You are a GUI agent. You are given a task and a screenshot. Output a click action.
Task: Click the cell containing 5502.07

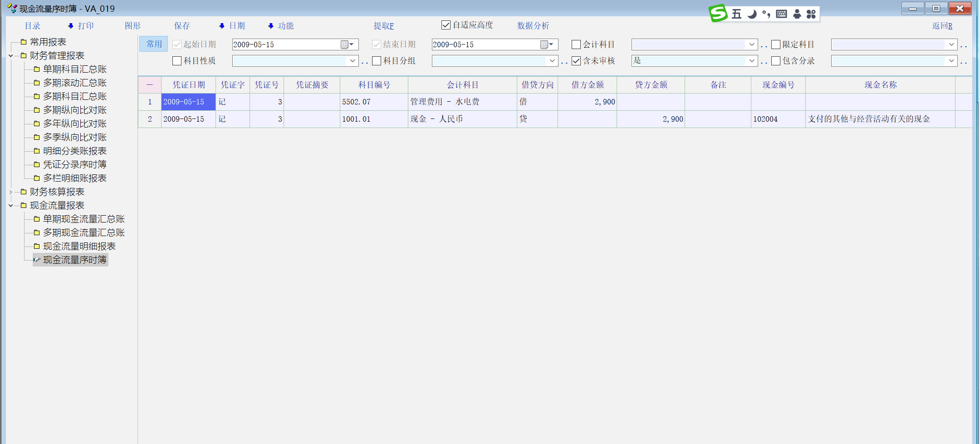(374, 102)
